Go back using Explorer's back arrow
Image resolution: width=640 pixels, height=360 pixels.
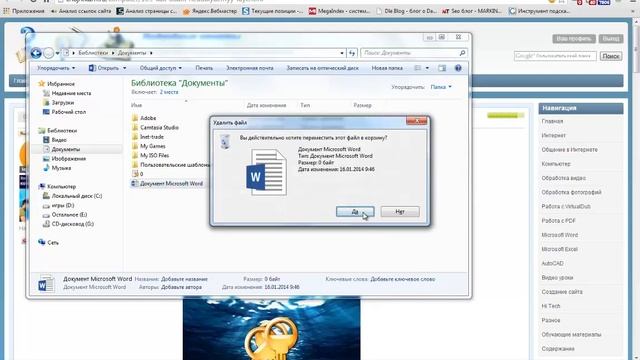[x=36, y=53]
